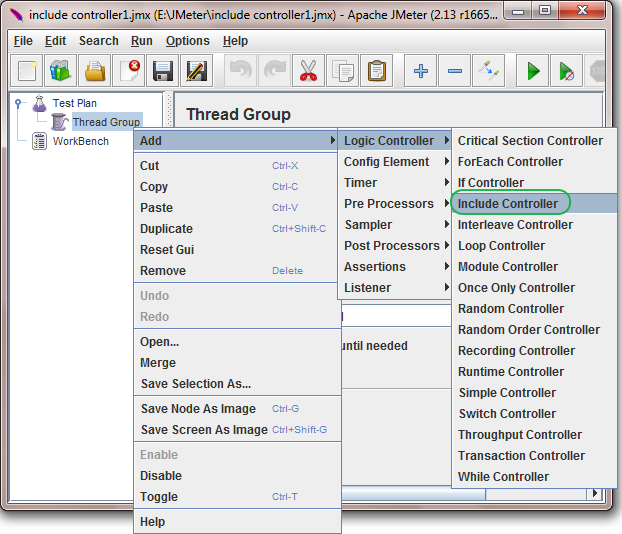Open the Run menu

142,41
